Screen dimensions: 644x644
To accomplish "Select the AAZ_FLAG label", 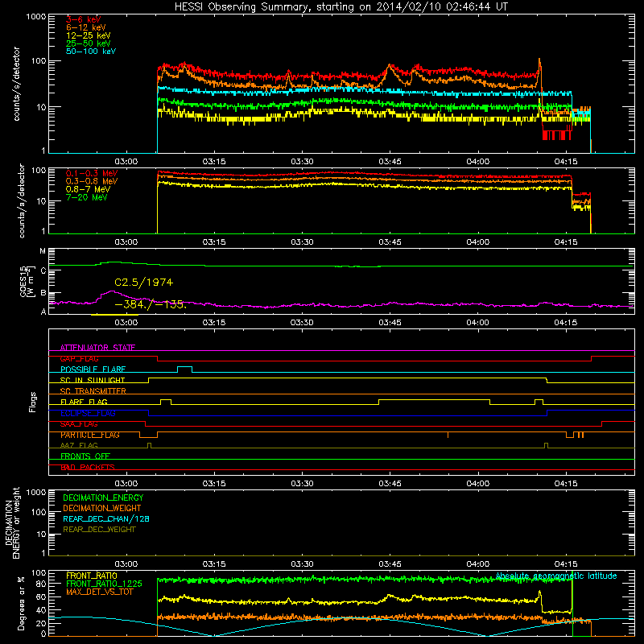I will point(79,445).
